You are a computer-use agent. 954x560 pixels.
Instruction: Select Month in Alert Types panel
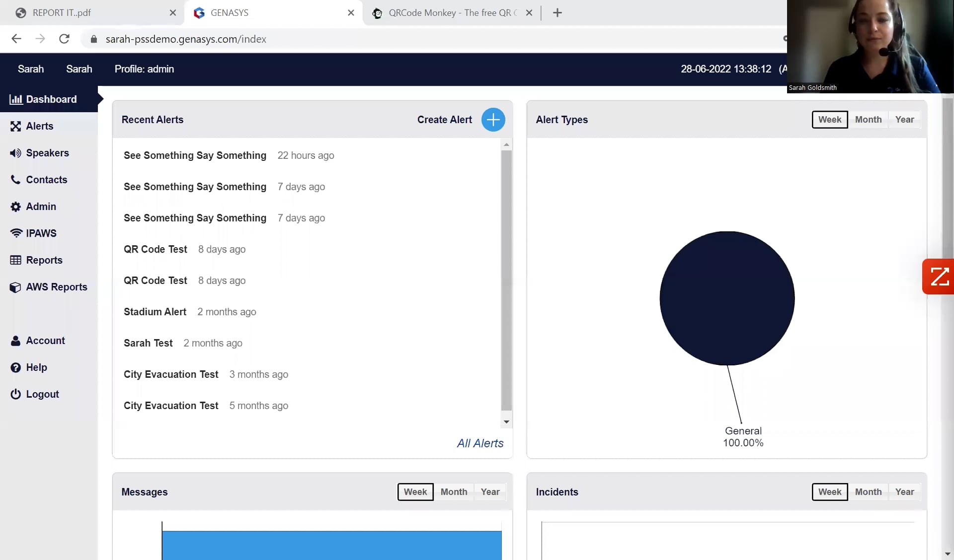coord(868,120)
